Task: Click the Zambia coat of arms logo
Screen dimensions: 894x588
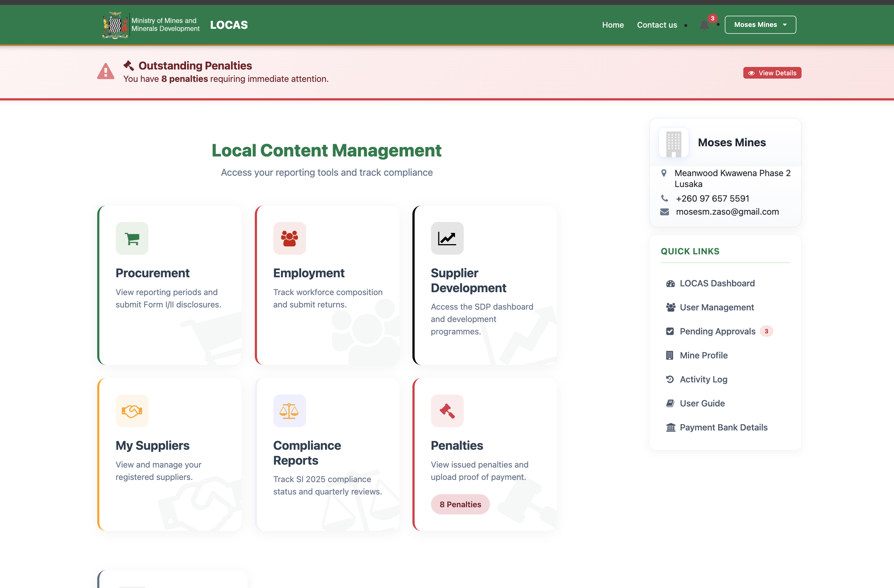Action: [x=115, y=25]
